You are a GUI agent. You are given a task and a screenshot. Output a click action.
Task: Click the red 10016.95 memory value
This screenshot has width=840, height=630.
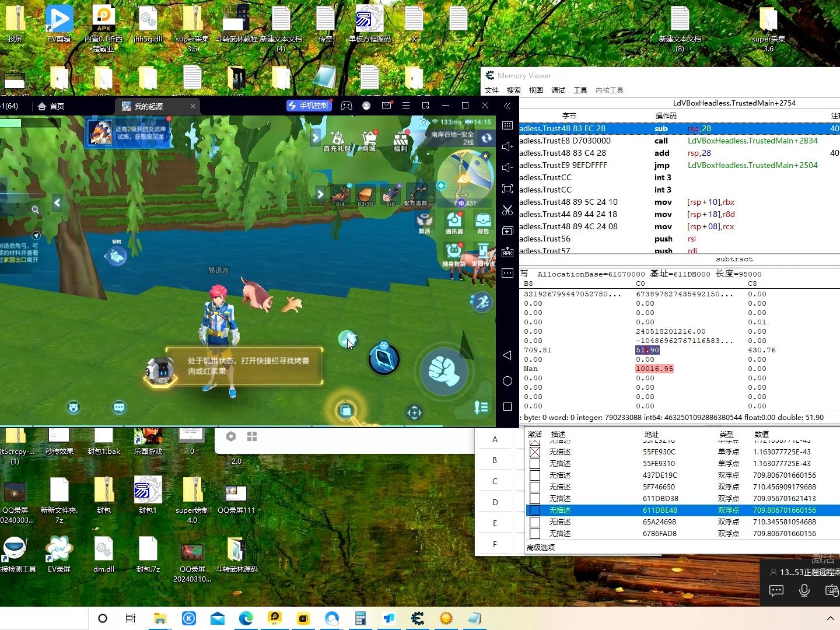click(654, 369)
